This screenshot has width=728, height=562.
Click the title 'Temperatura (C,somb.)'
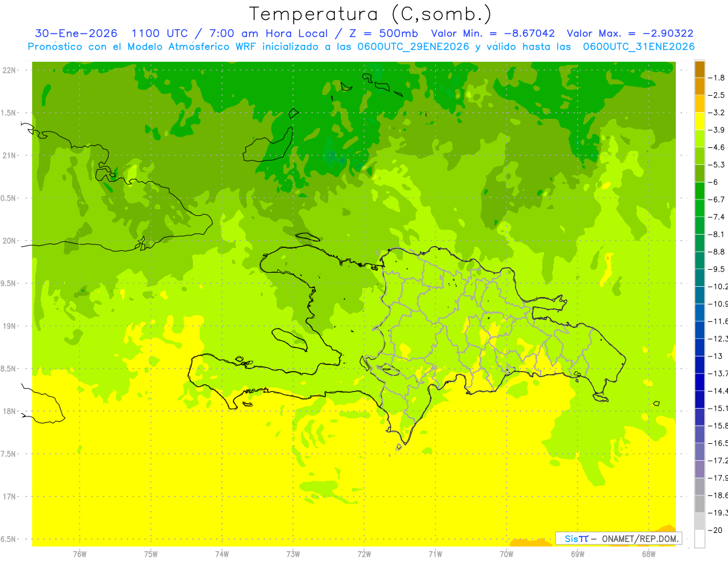pos(371,14)
